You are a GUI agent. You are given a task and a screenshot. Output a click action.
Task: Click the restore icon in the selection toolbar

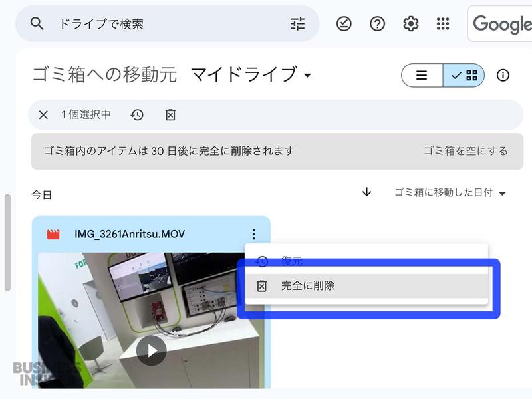coord(137,114)
